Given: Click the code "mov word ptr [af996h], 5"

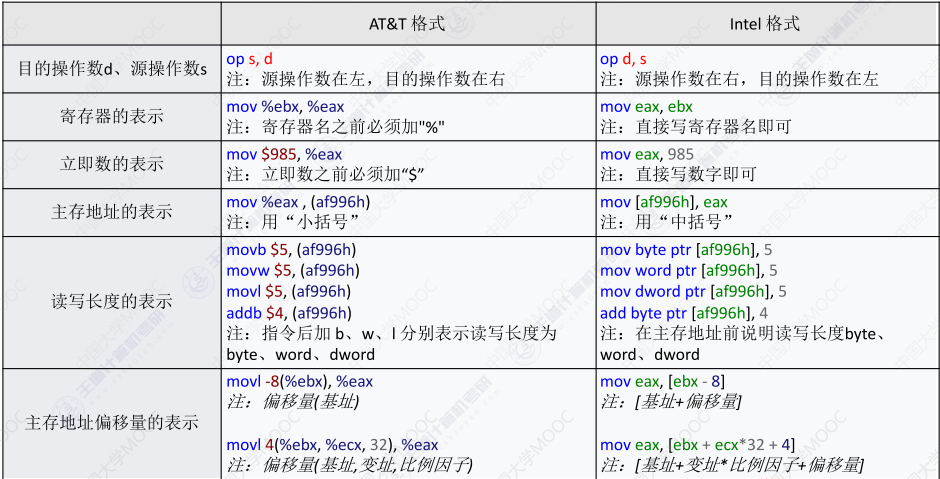Looking at the screenshot, I should pyautogui.click(x=689, y=271).
